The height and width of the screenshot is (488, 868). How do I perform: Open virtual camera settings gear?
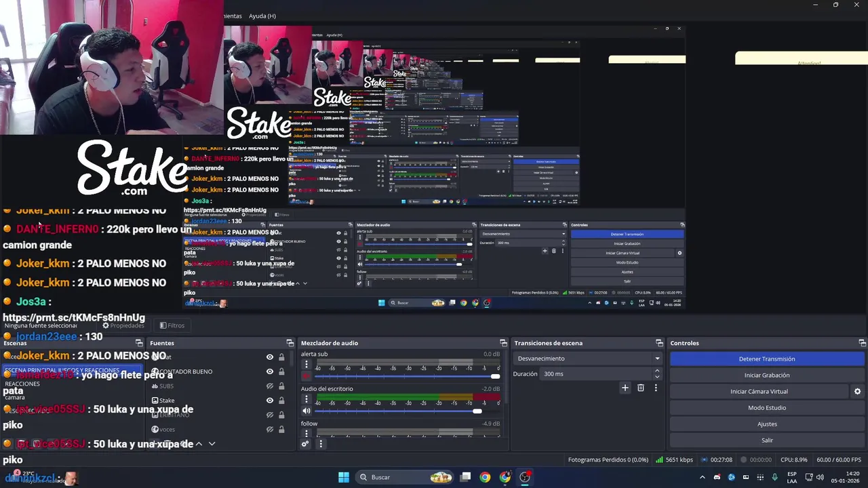(x=857, y=391)
